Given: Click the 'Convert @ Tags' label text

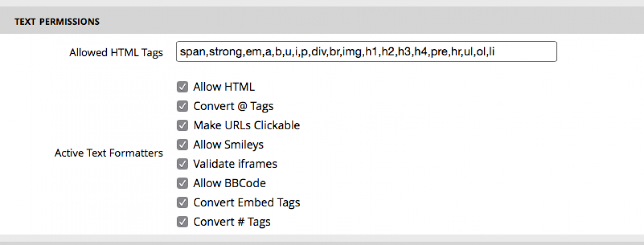Looking at the screenshot, I should 233,106.
